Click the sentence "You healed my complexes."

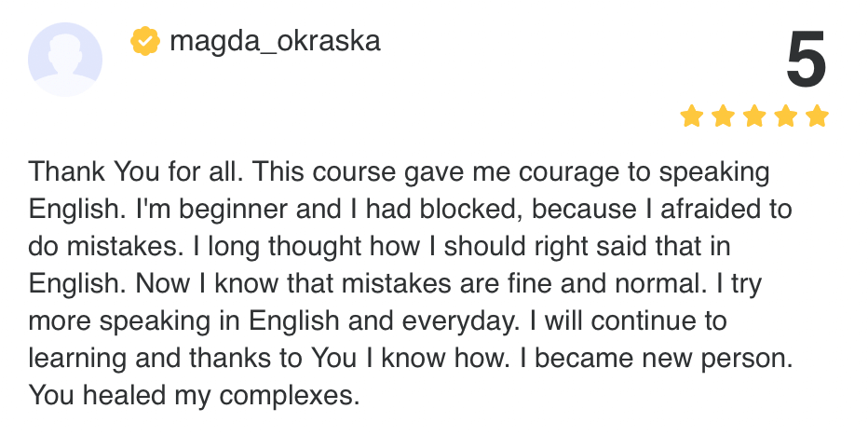pos(194,395)
